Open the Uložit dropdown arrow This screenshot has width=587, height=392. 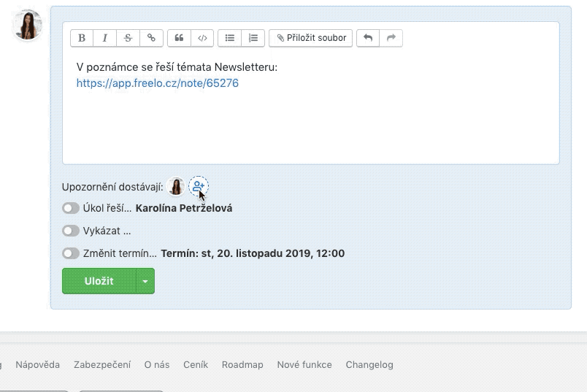(x=145, y=281)
